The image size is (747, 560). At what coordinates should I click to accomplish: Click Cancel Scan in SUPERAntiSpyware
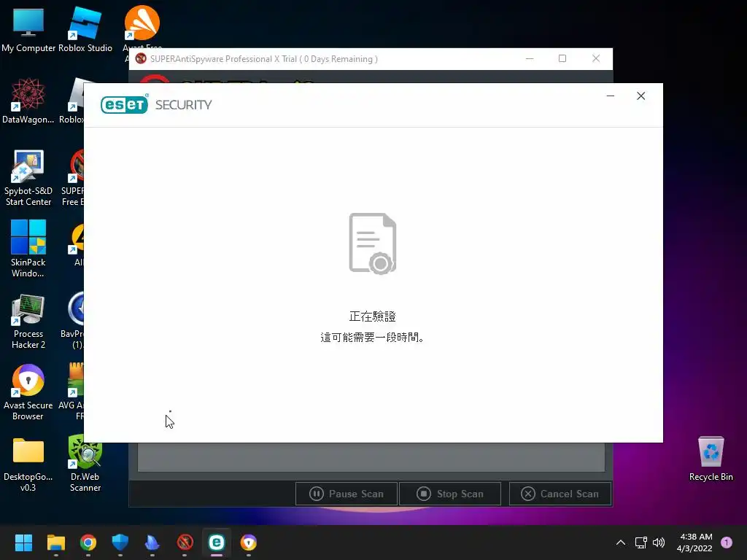560,494
